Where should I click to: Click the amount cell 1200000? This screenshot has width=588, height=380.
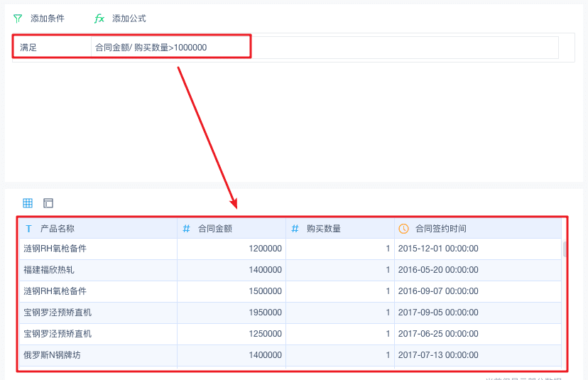click(232, 249)
